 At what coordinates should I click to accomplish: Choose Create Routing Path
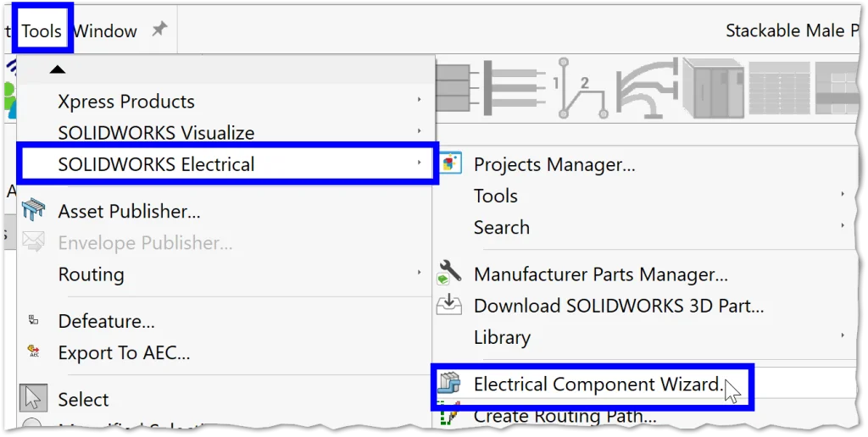[565, 416]
